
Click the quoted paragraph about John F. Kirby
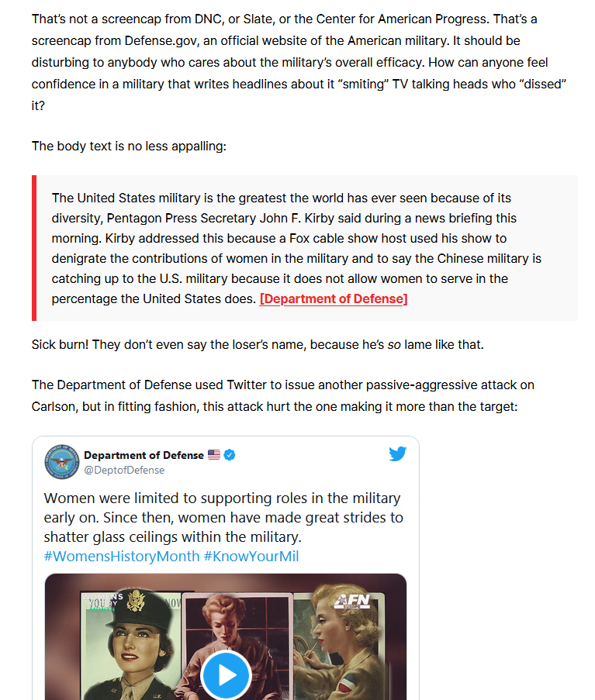tap(297, 248)
